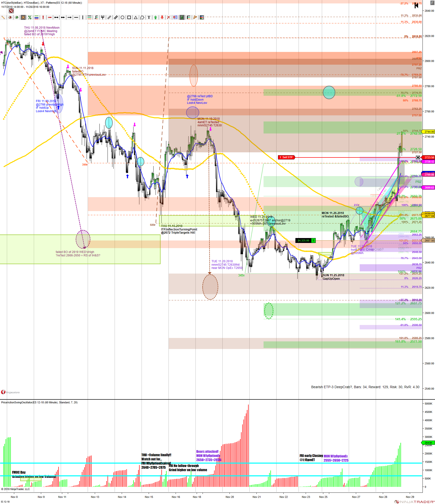Select the two-endpoint line tool
Image resolution: width=435 pixels, height=504 pixels.
(x=56, y=17)
